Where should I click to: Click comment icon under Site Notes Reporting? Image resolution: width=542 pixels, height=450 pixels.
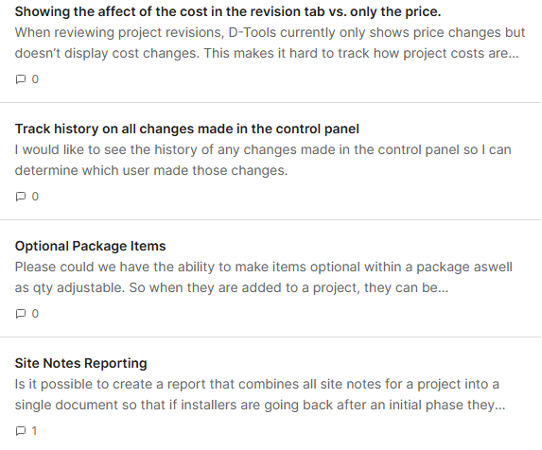(x=21, y=431)
